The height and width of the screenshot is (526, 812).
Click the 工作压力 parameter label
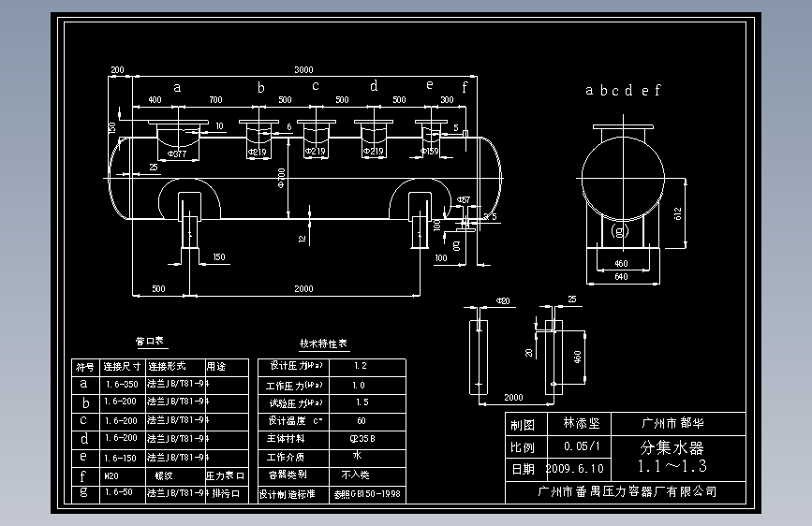tap(294, 386)
